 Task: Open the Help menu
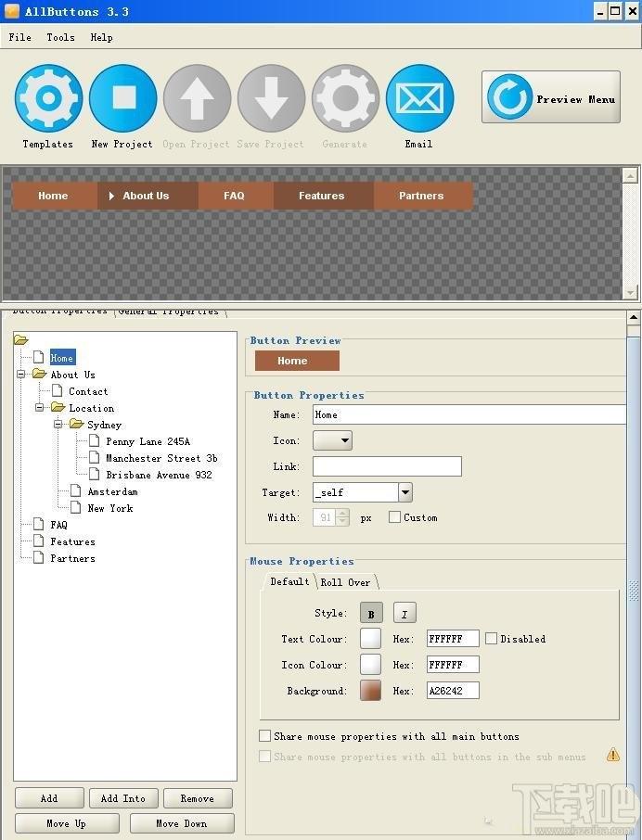(x=101, y=37)
